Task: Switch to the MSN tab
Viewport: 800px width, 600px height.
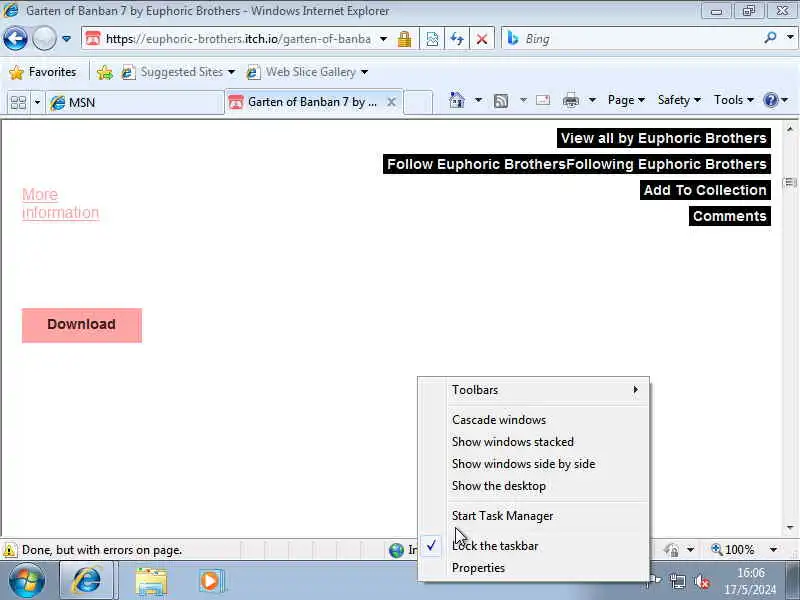Action: pyautogui.click(x=134, y=103)
